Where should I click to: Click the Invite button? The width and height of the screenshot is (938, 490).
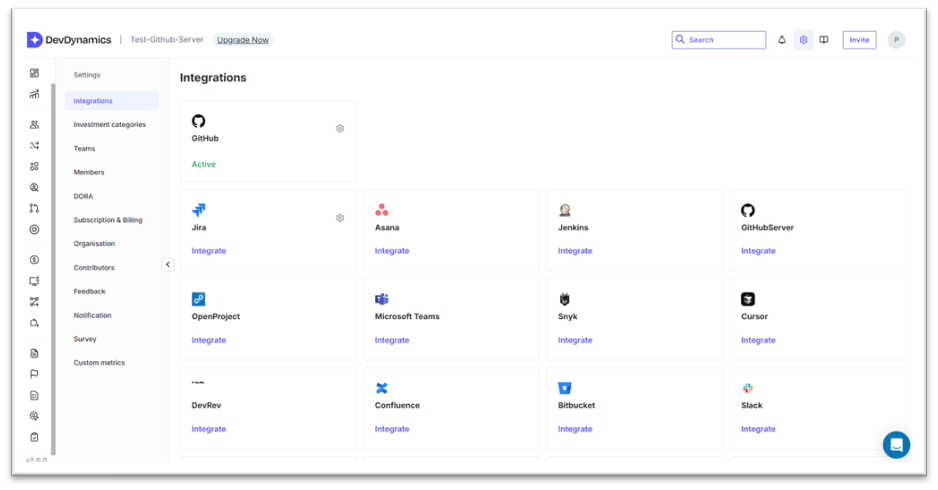point(860,40)
